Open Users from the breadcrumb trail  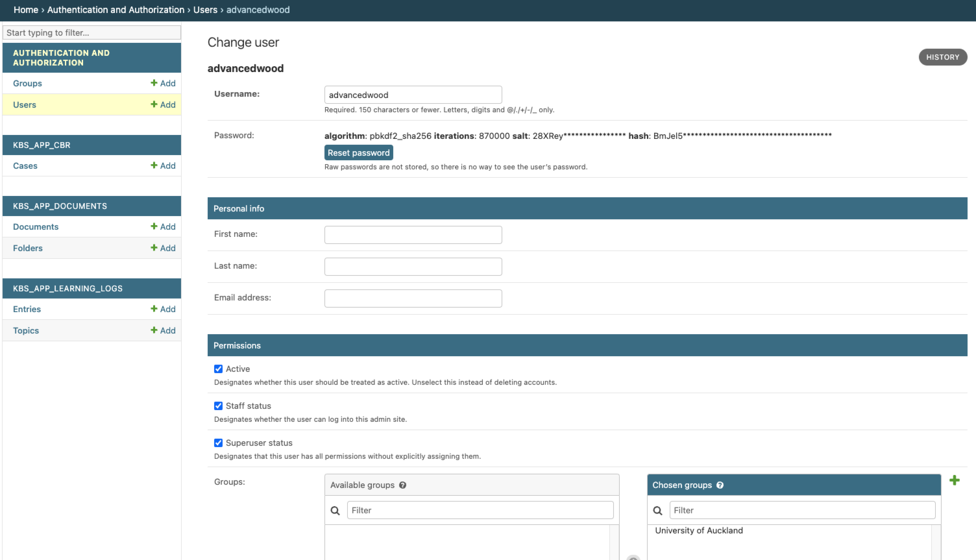tap(205, 10)
